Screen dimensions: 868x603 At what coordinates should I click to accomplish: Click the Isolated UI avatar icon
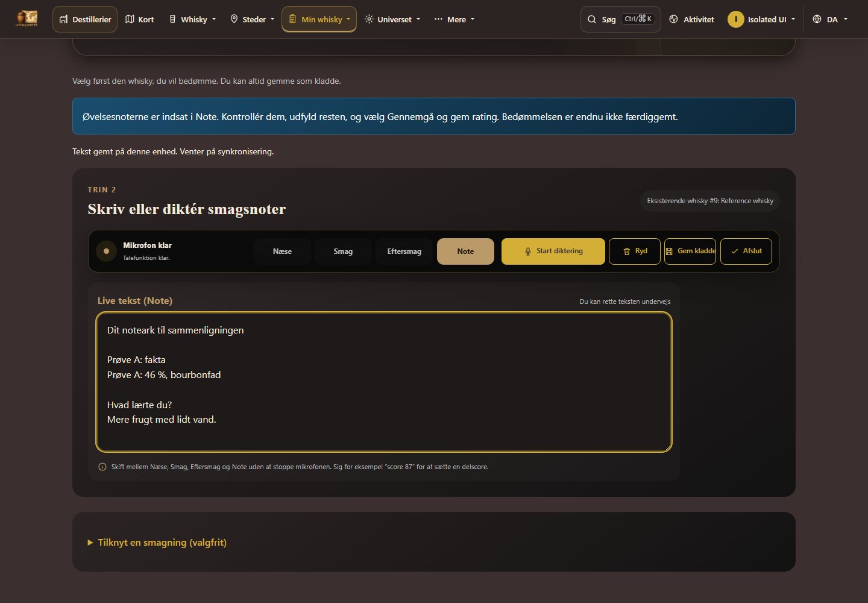tap(736, 19)
